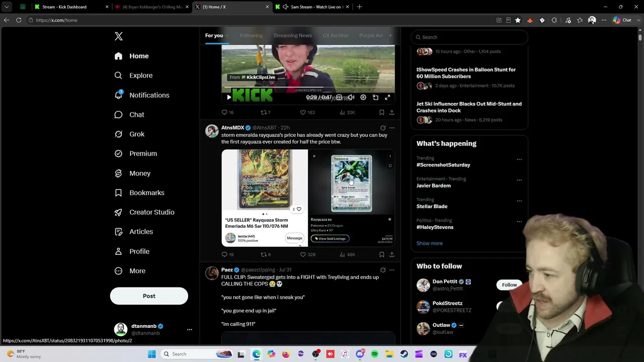Screen dimensions: 644x362
Task: Open more options for Stellar Blade trend
Action: (x=519, y=201)
